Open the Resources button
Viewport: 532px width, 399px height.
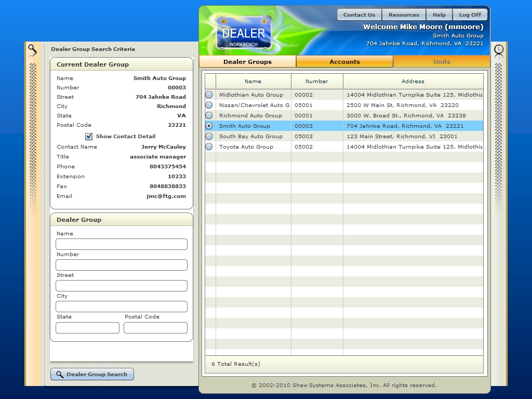click(x=404, y=15)
